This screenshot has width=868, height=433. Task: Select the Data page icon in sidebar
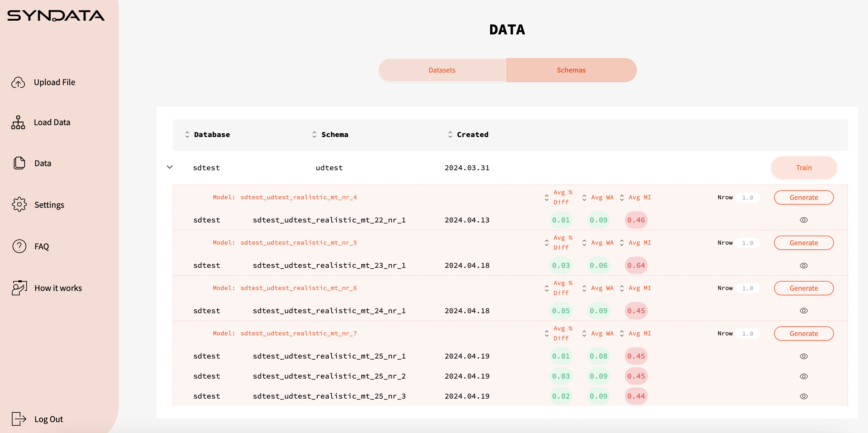pyautogui.click(x=19, y=163)
